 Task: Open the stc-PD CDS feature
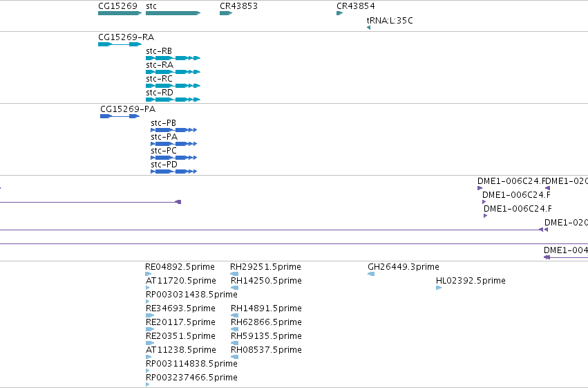pyautogui.click(x=173, y=172)
